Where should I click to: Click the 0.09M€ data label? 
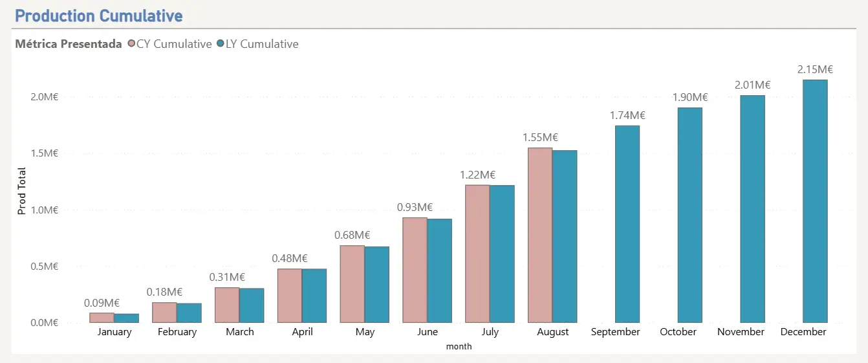(x=102, y=302)
